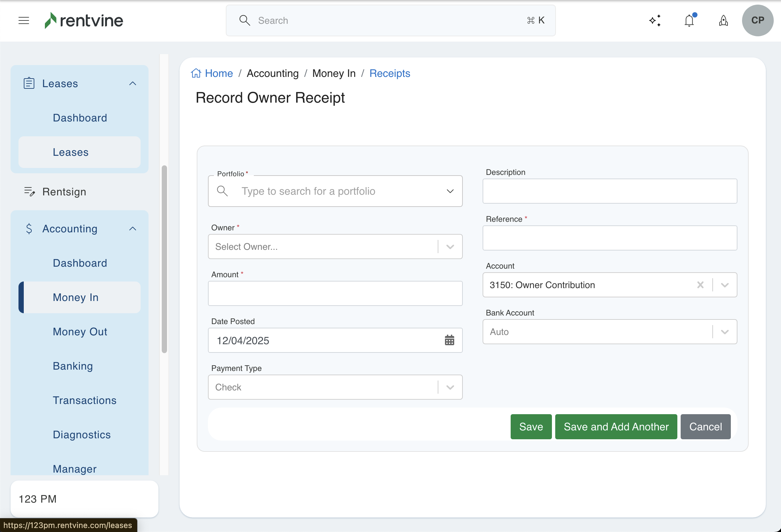This screenshot has width=781, height=532.
Task: Click the home icon in breadcrumb
Action: click(x=196, y=73)
